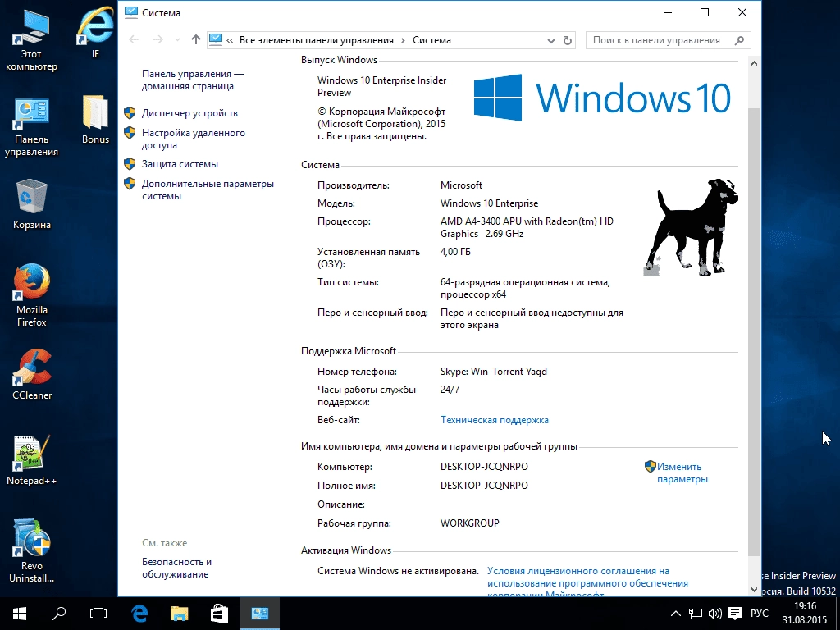Select Notepad++ desktop shortcut
840x630 pixels.
[31, 459]
